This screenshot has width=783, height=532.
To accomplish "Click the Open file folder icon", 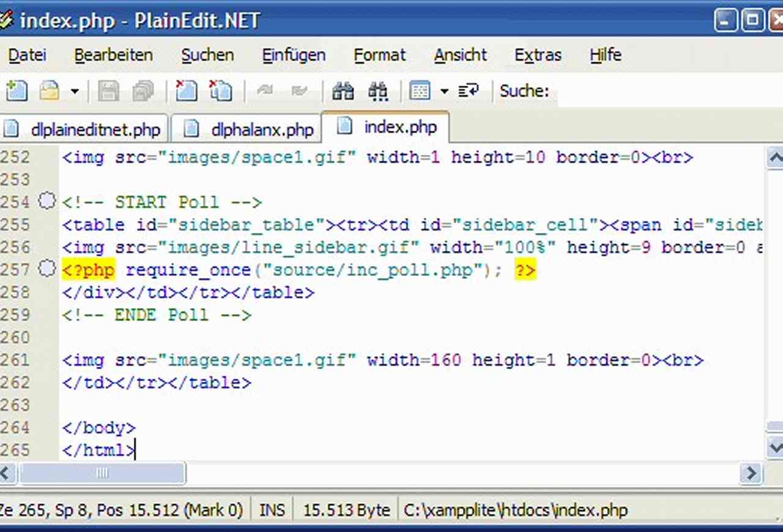I will pyautogui.click(x=50, y=91).
